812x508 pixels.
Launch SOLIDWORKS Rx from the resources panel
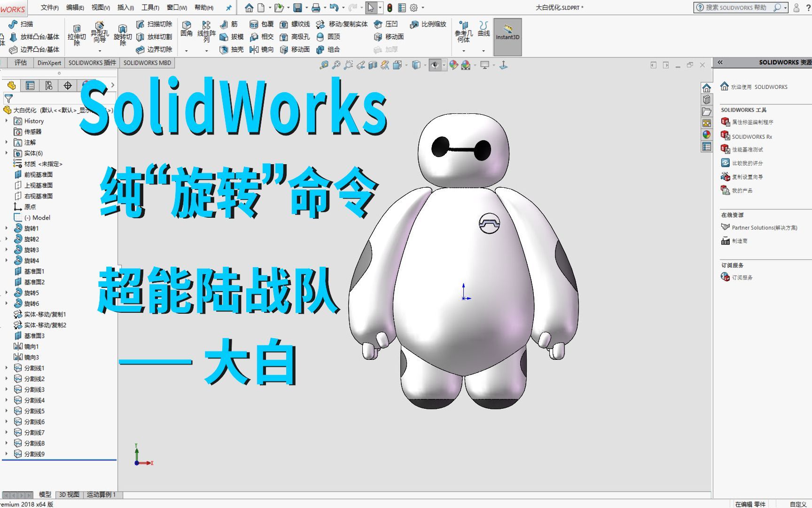(x=750, y=136)
